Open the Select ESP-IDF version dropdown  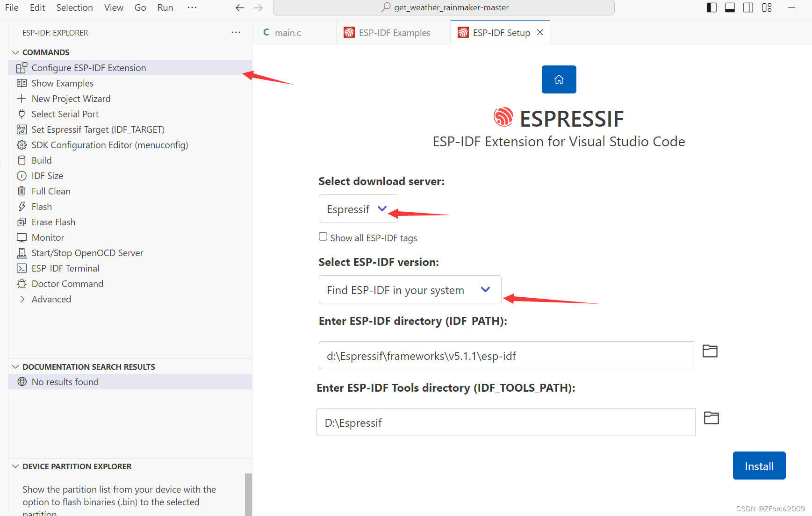(410, 290)
